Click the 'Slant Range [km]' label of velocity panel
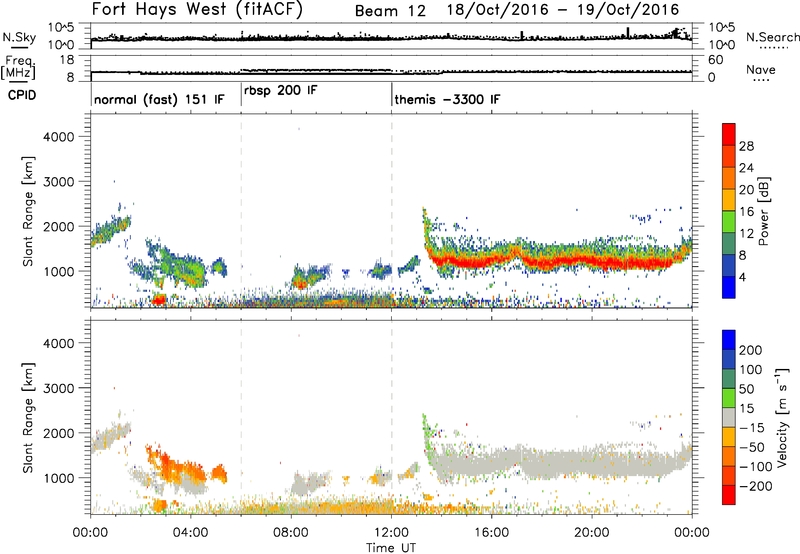Viewport: 800px width, 554px height. pyautogui.click(x=28, y=417)
